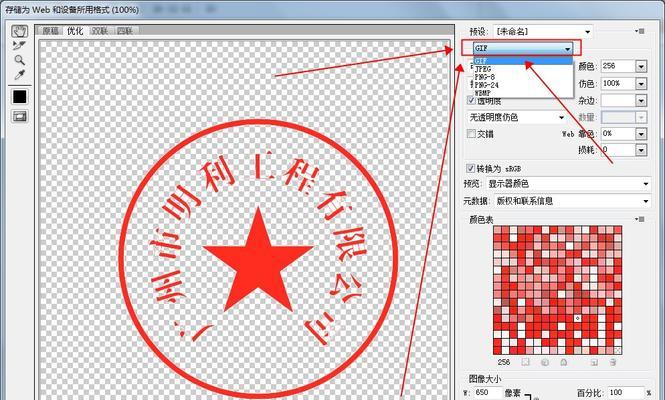Open the 预设 preset dropdown
Viewport: 665px width, 400px height.
543,31
